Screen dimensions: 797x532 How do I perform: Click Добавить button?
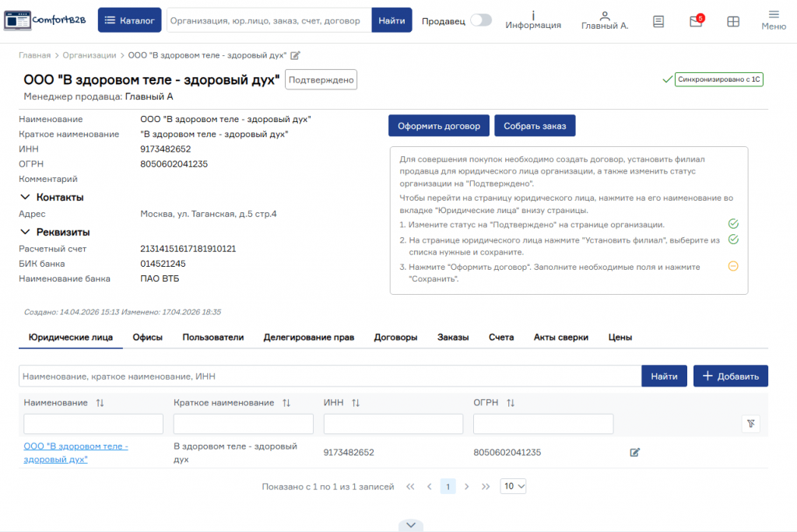point(730,376)
